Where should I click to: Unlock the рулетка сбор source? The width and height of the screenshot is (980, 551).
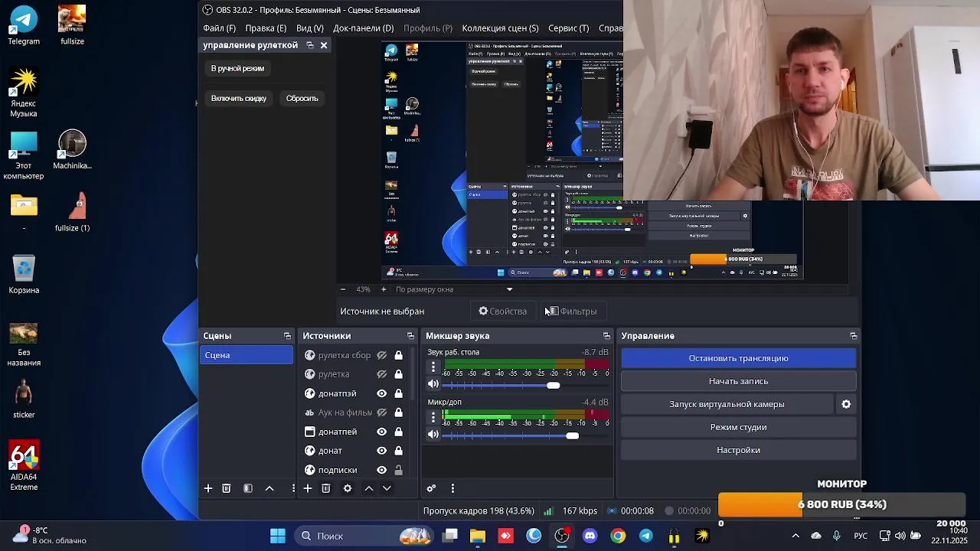pos(398,355)
